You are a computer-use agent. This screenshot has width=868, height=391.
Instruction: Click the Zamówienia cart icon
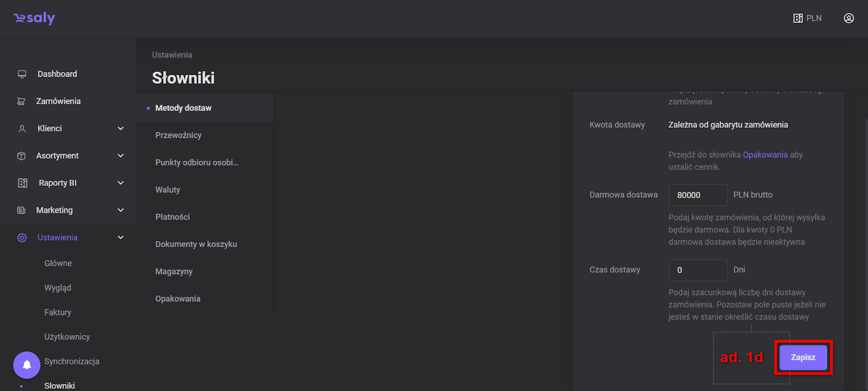click(x=22, y=102)
